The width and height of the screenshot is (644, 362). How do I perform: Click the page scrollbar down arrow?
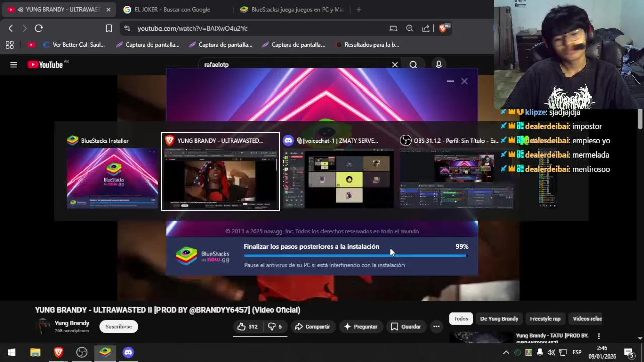point(640,339)
